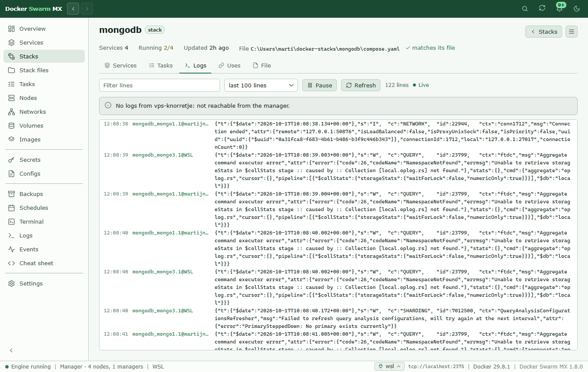Click the Live indicator beside the line count

click(x=421, y=85)
